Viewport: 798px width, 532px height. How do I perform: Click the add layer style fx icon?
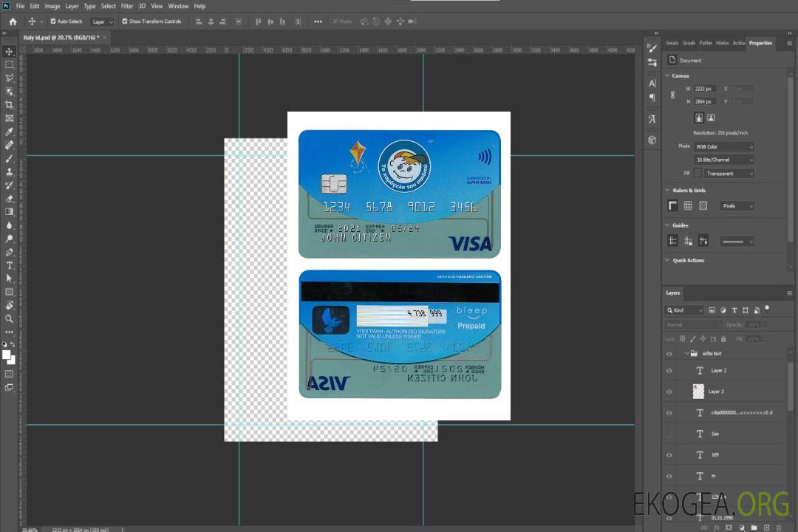pos(717,528)
